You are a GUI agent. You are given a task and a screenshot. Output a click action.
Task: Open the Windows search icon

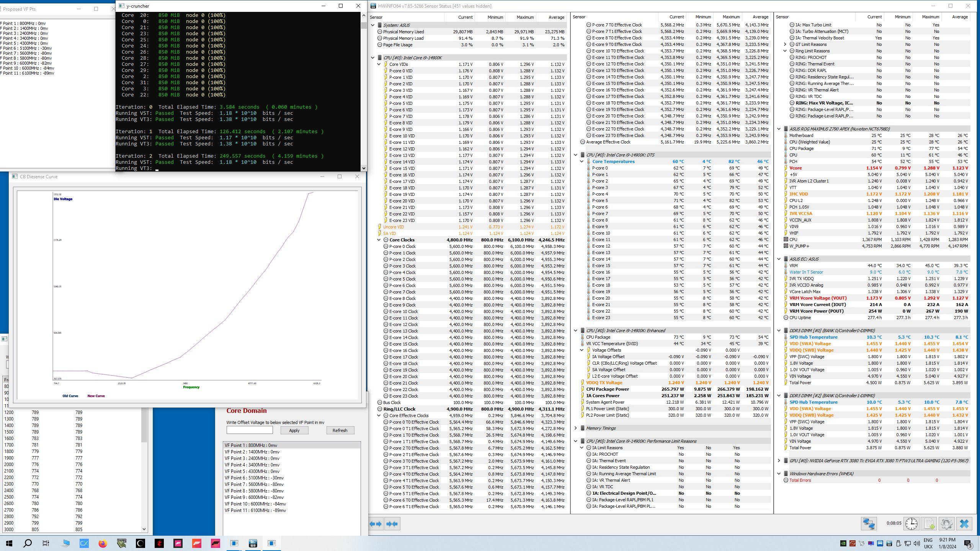pos(28,543)
